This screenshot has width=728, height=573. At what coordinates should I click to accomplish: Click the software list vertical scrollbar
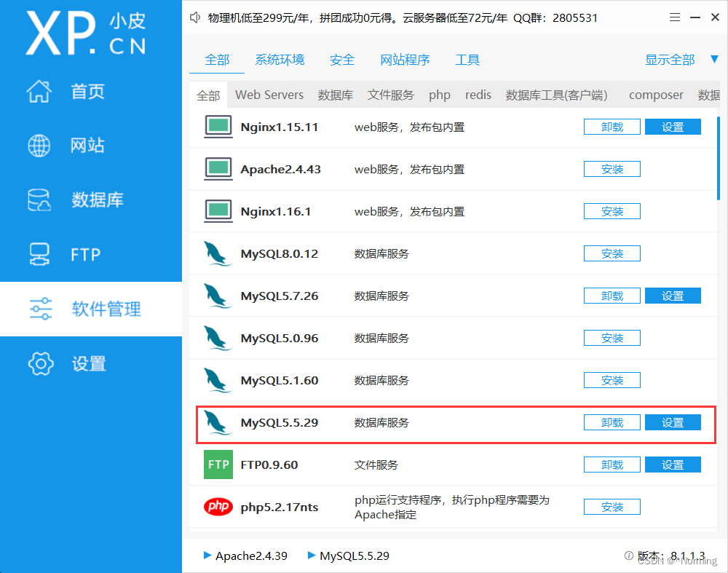coord(719,159)
